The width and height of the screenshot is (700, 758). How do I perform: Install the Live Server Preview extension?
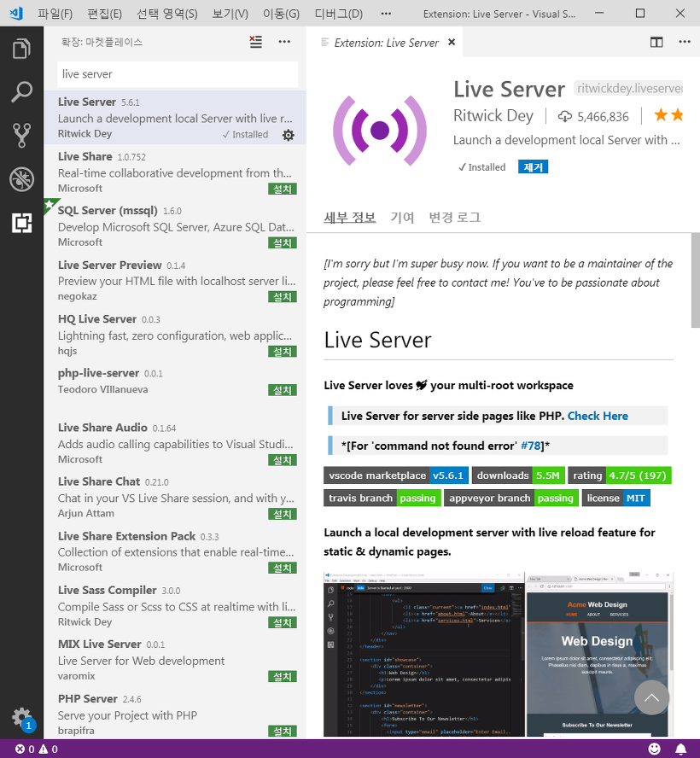pos(283,297)
